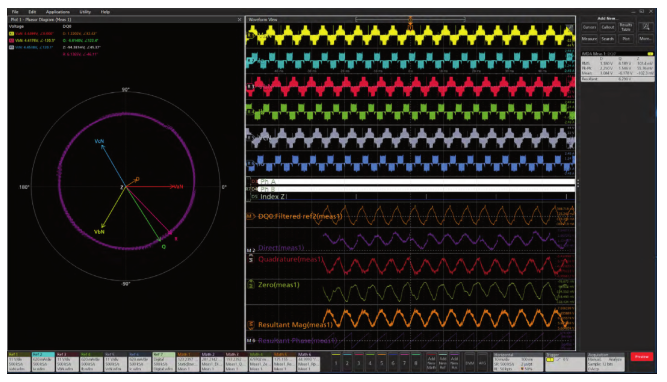
Task: Select the Index Z digital waveform label
Action: click(272, 197)
